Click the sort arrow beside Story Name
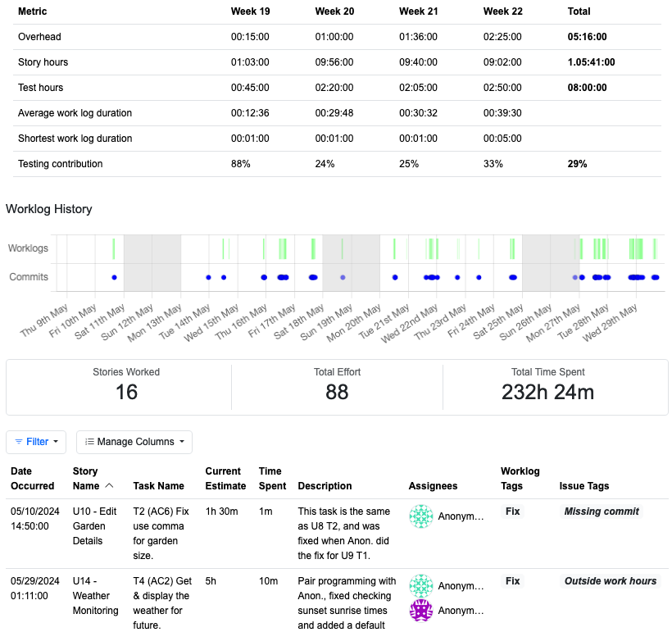Image resolution: width=672 pixels, height=632 pixels. pos(109,486)
